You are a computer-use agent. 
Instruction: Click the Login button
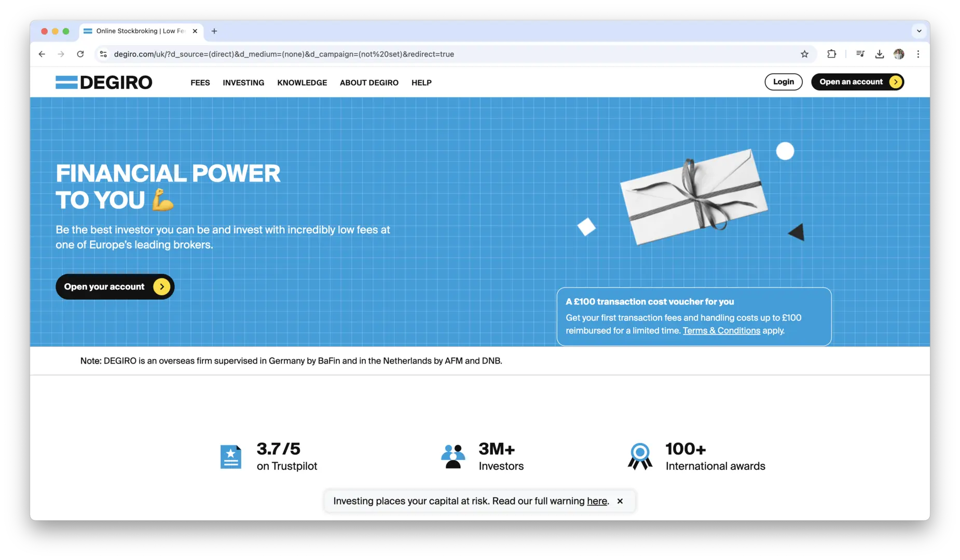point(784,82)
